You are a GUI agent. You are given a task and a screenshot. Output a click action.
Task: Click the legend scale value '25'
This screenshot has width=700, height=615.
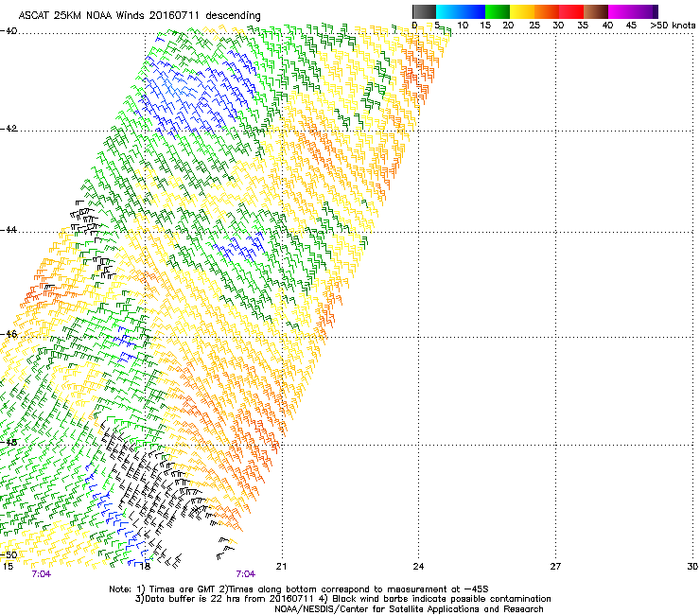pos(534,26)
